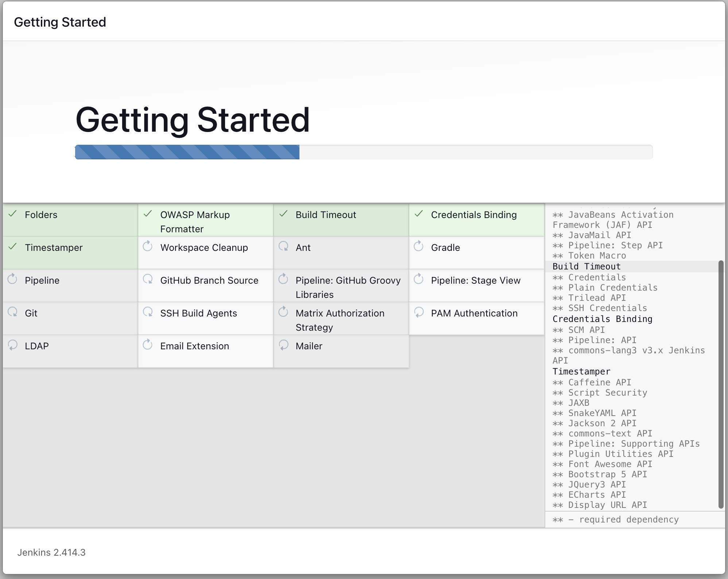Image resolution: width=728 pixels, height=579 pixels.
Task: Click the loading icon beside Pipeline
Action: 13,279
